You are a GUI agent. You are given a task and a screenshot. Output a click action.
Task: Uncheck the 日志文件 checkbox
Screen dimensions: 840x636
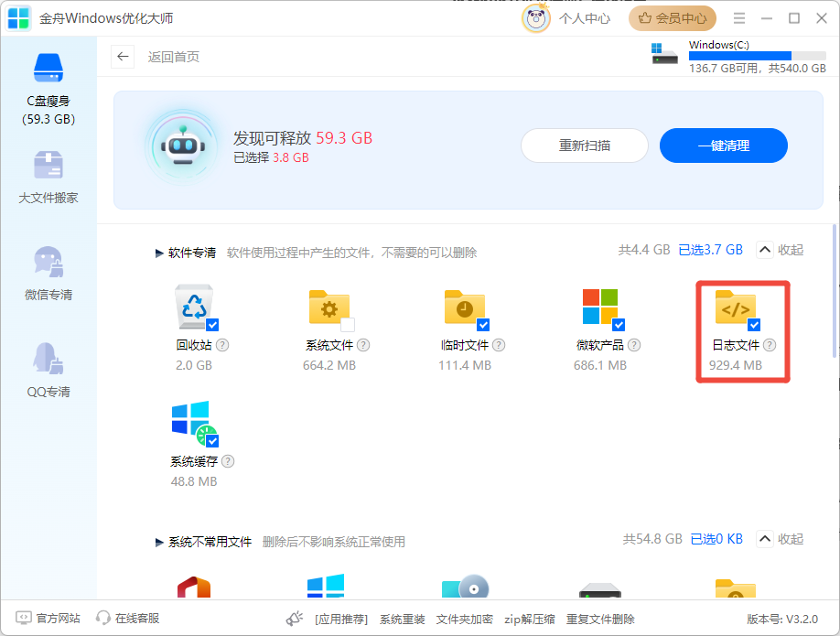[x=754, y=325]
